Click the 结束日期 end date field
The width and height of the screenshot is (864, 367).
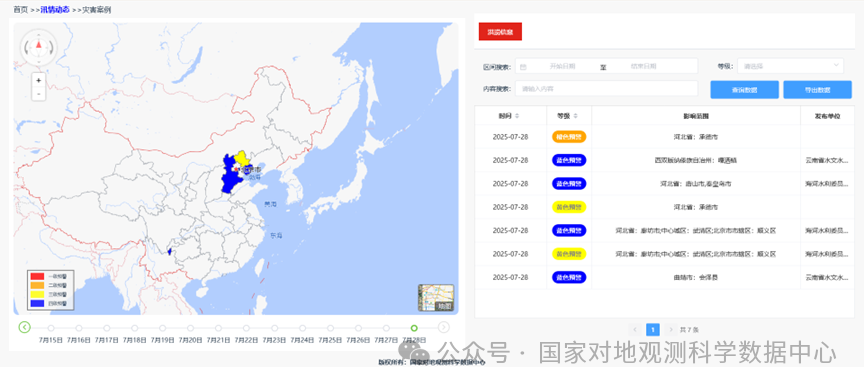(644, 66)
